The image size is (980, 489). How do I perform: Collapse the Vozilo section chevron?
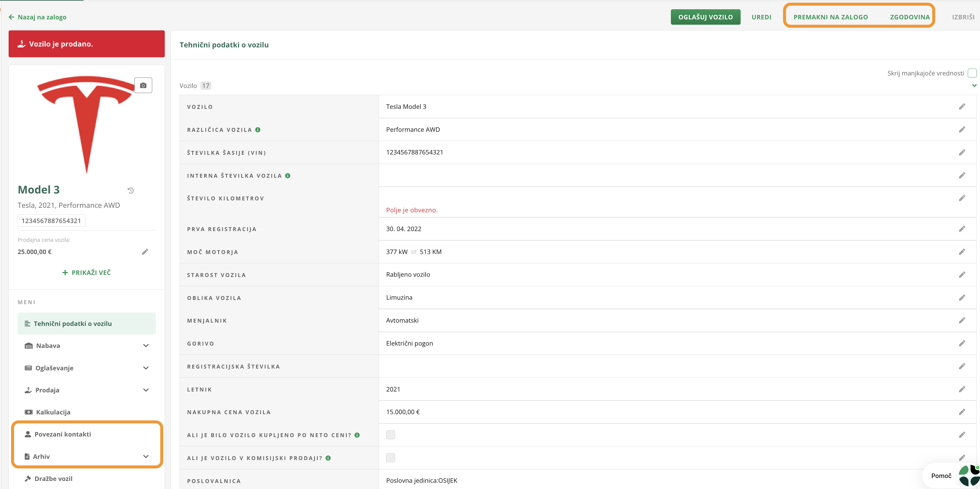(x=974, y=86)
